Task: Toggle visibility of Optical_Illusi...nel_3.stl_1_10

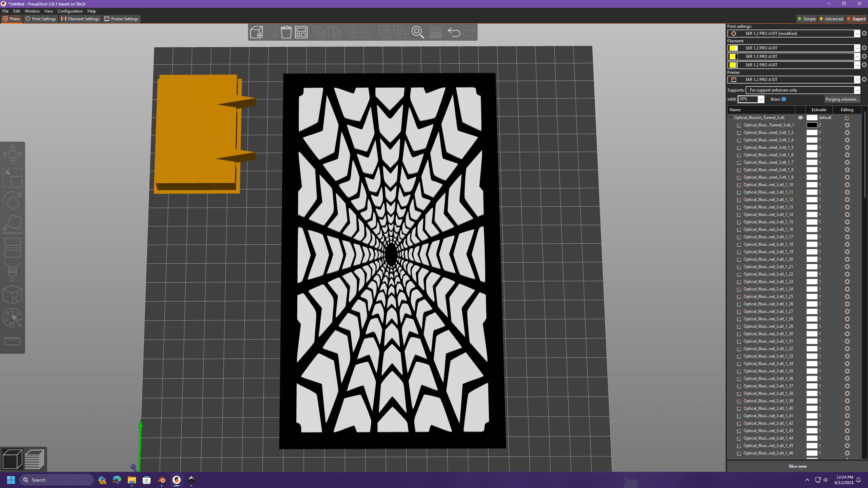Action: pos(801,185)
